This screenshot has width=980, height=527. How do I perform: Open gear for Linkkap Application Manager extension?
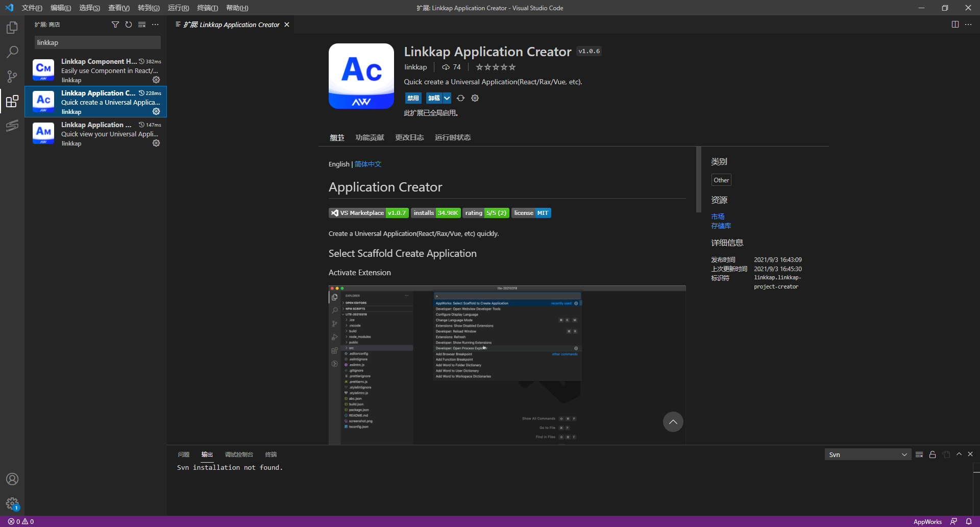pos(156,143)
